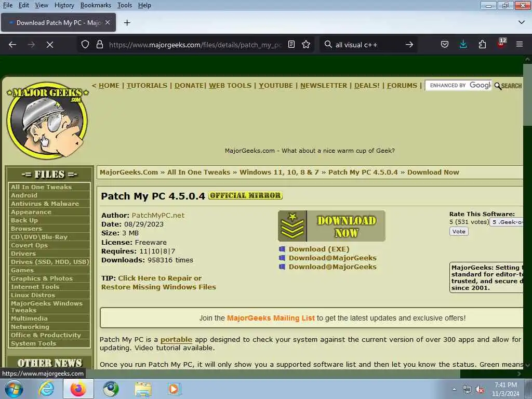Viewport: 532px width, 399px height.
Task: Click the MajorGeeks logo image
Action: (47, 121)
